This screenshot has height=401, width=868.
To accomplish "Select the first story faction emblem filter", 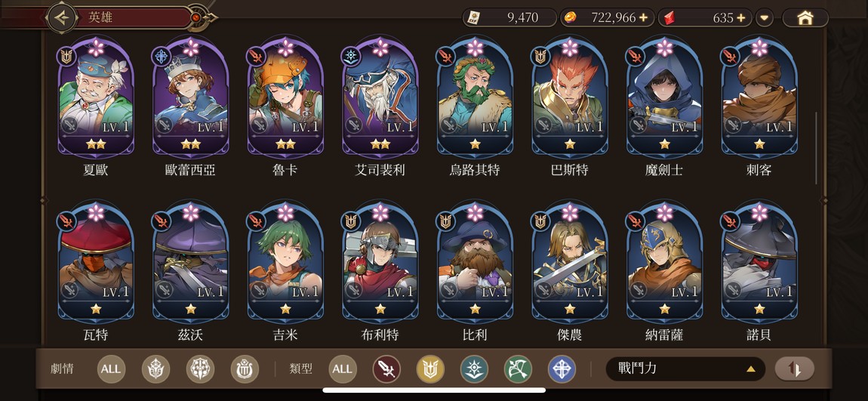I will click(155, 369).
